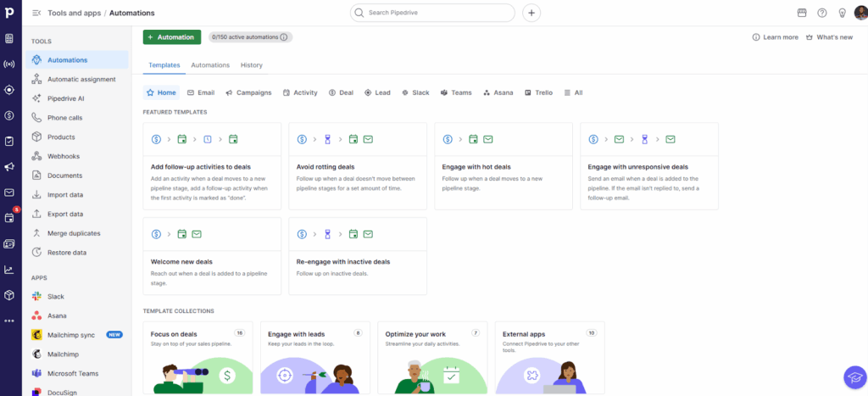
Task: Open the more options ellipsis in left rail
Action: (x=9, y=321)
